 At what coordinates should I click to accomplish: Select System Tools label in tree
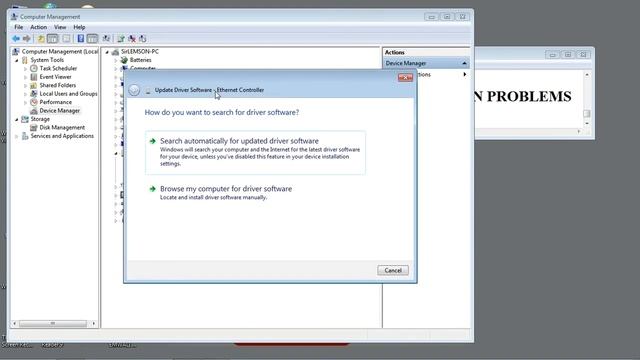pos(47,60)
